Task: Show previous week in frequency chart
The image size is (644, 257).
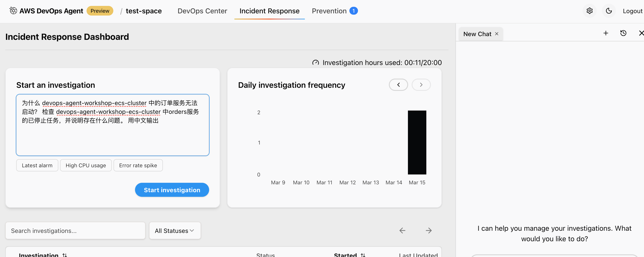Action: coord(398,85)
